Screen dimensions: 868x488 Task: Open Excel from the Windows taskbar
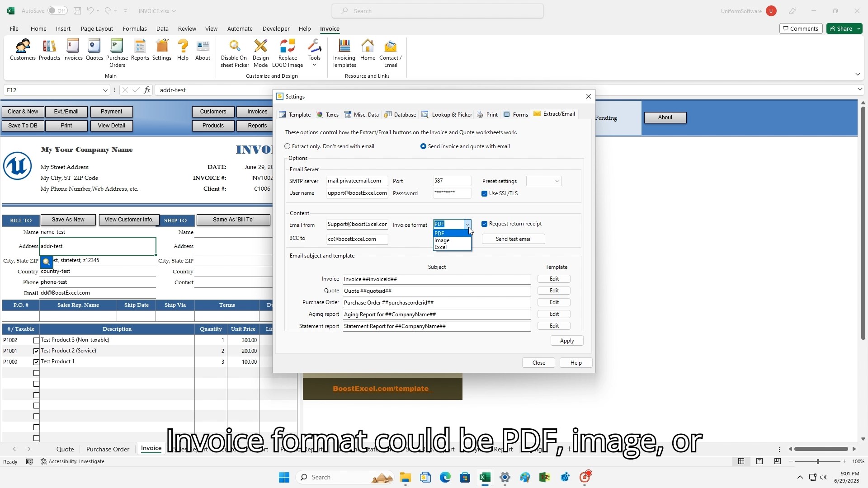[x=485, y=477]
